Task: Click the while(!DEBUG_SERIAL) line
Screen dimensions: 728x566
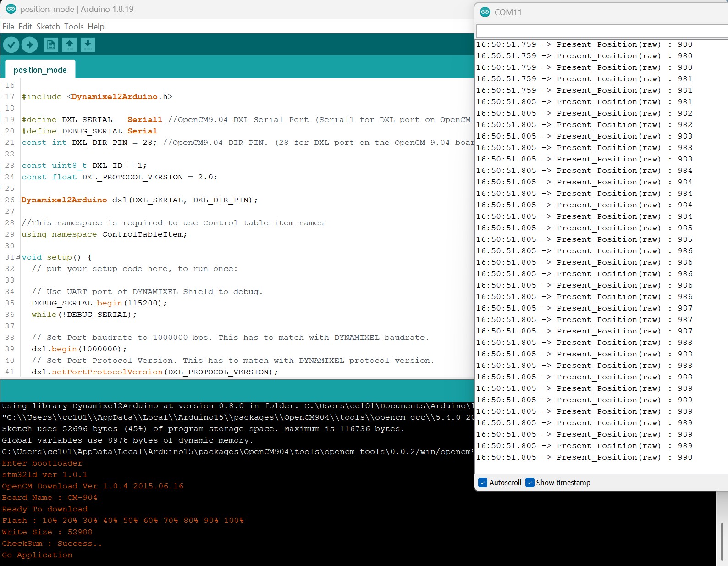Action: click(84, 314)
